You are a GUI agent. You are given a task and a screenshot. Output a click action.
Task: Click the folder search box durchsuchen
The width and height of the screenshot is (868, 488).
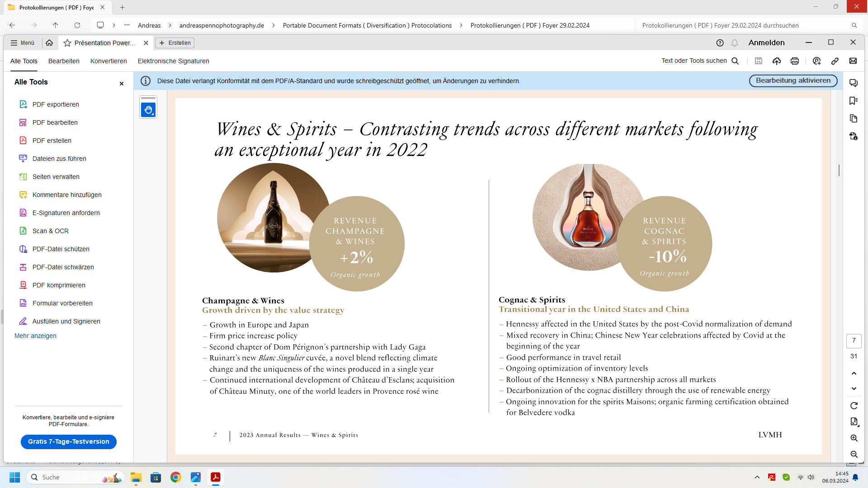pyautogui.click(x=749, y=25)
